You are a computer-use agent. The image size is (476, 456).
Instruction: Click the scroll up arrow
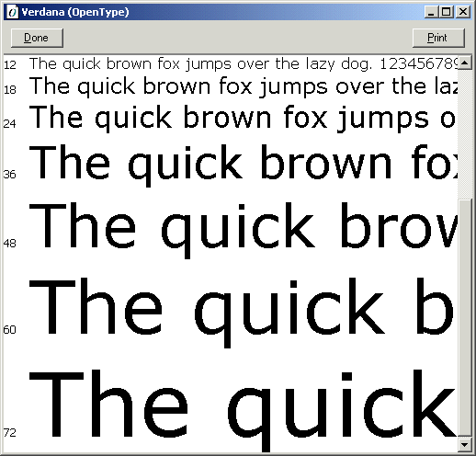point(465,63)
